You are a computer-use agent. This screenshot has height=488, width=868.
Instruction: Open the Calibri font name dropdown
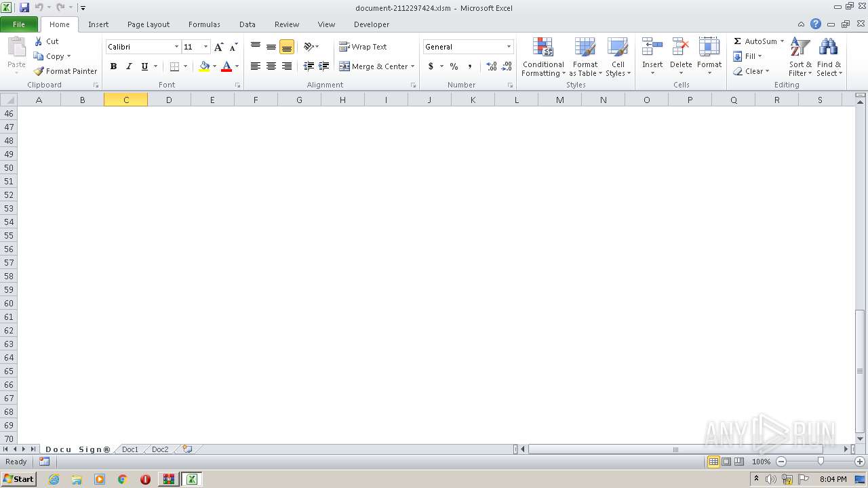point(176,47)
